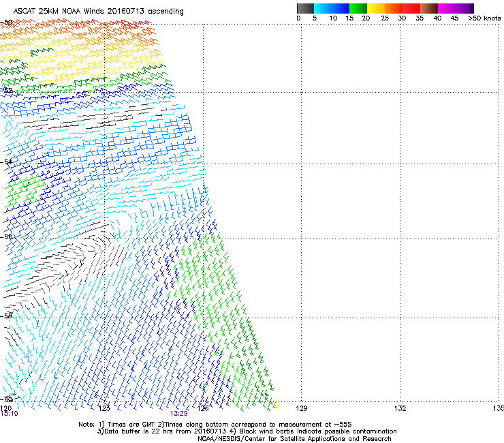Click the '>50 knots' legend label
The image size is (504, 443).
(484, 18)
